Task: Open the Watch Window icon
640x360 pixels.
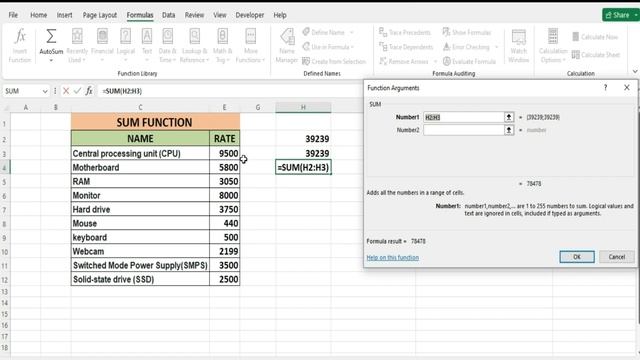Action: [519, 37]
